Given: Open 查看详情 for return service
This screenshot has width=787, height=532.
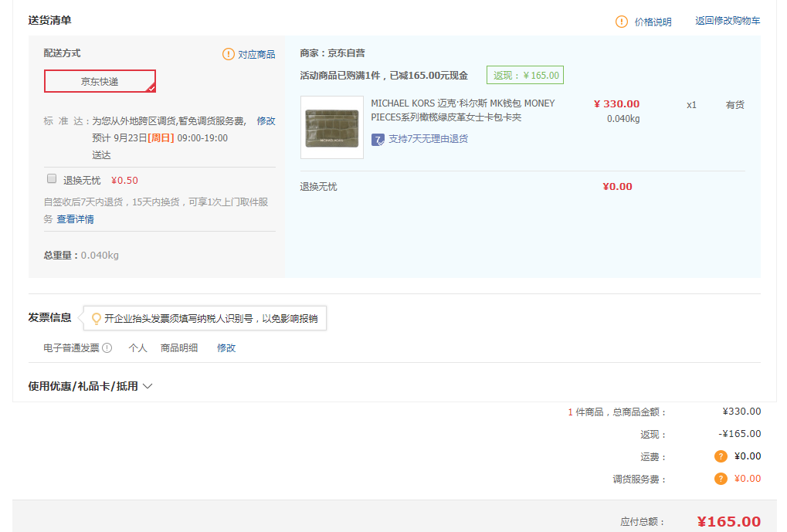Looking at the screenshot, I should (75, 219).
